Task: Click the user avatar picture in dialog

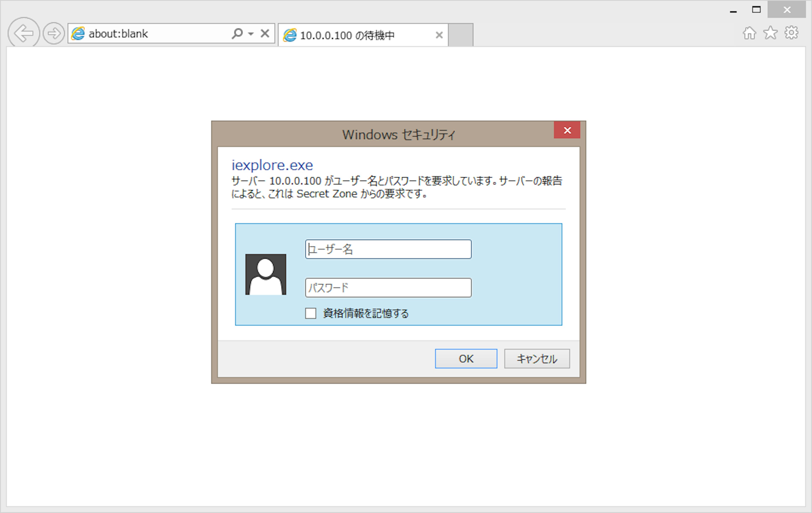Action: [266, 274]
